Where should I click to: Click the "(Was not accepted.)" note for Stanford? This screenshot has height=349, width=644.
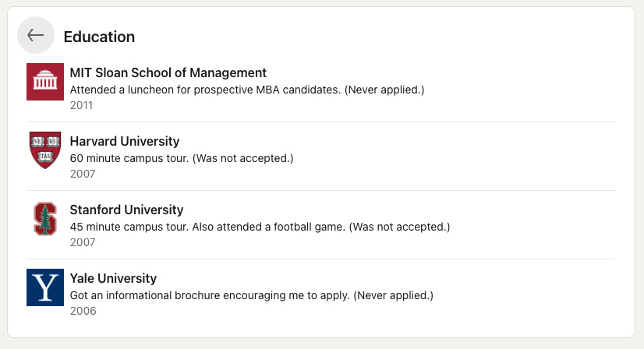[400, 227]
